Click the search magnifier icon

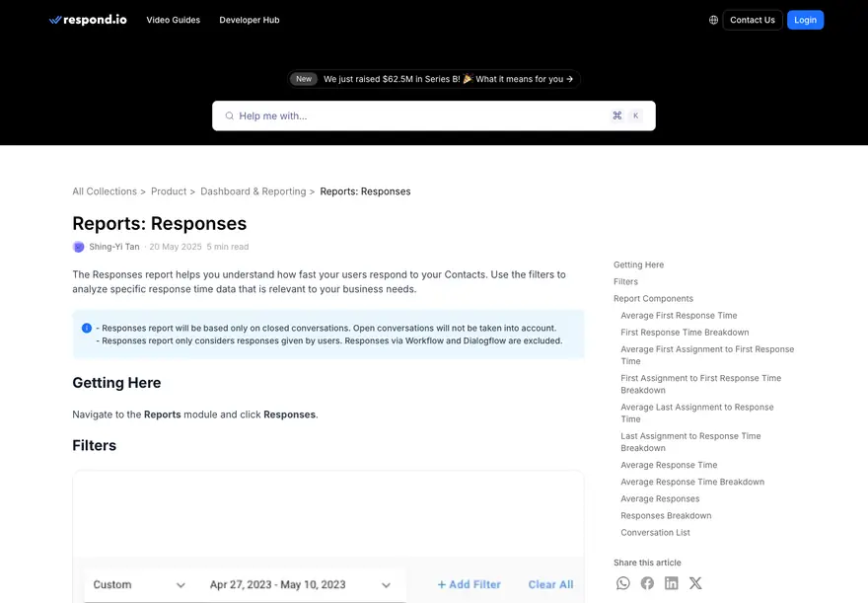[x=229, y=115]
